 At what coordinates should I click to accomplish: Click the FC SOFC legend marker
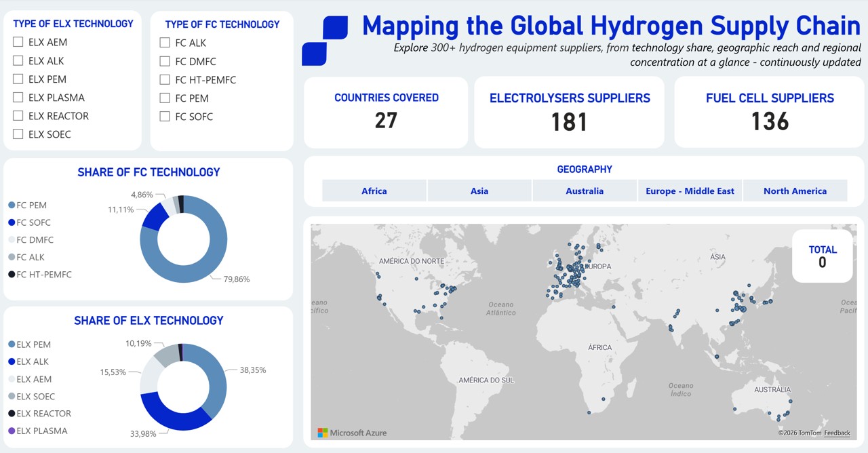[12, 222]
